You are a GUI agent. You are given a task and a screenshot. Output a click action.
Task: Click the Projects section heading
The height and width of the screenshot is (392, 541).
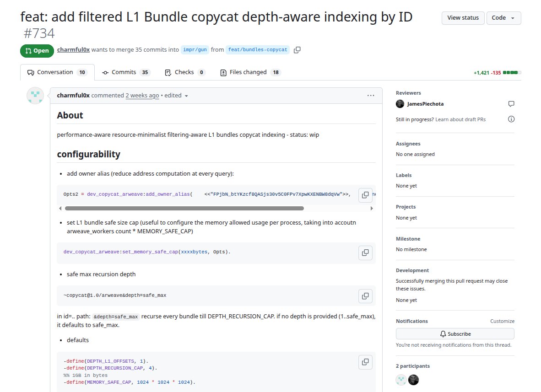click(406, 206)
